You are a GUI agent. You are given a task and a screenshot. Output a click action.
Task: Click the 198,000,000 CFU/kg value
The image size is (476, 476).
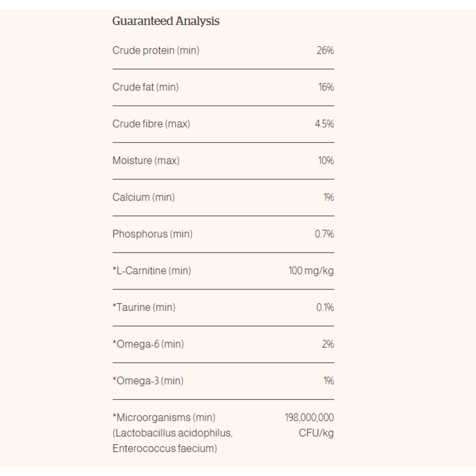[x=309, y=425]
